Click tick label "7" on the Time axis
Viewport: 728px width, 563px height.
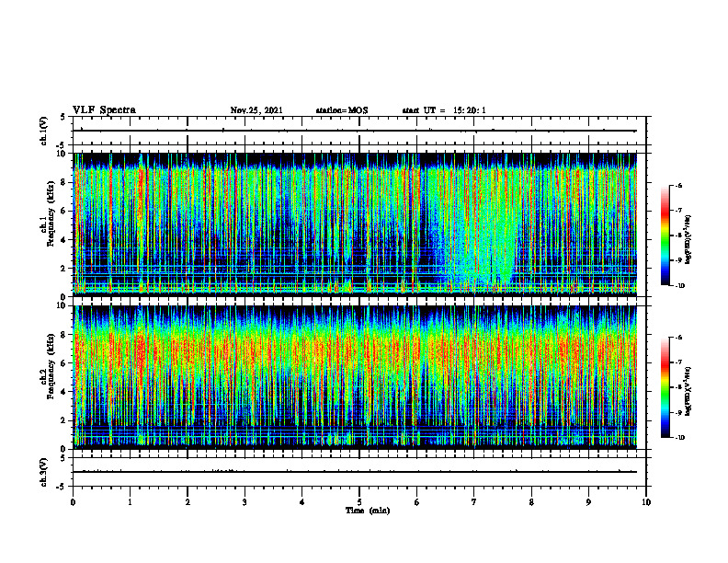[474, 502]
